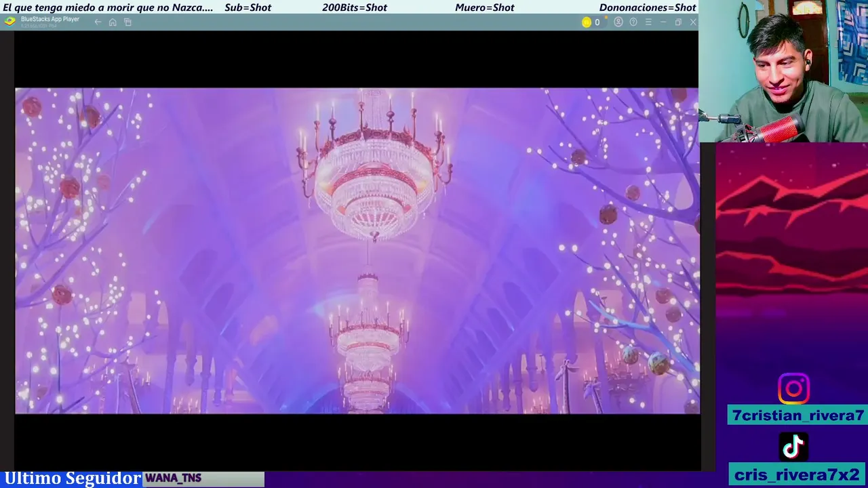Click the Instagram logo in the overlay
Viewport: 868px width, 488px height.
793,389
